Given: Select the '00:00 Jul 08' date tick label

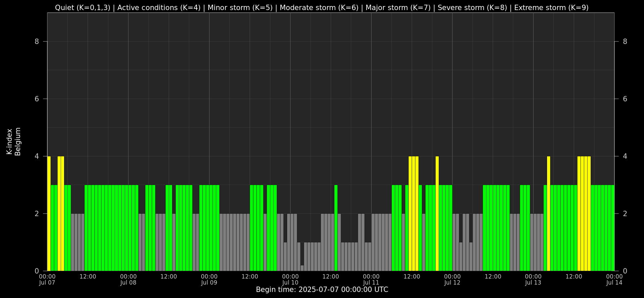Looking at the screenshot, I should pos(128,280).
